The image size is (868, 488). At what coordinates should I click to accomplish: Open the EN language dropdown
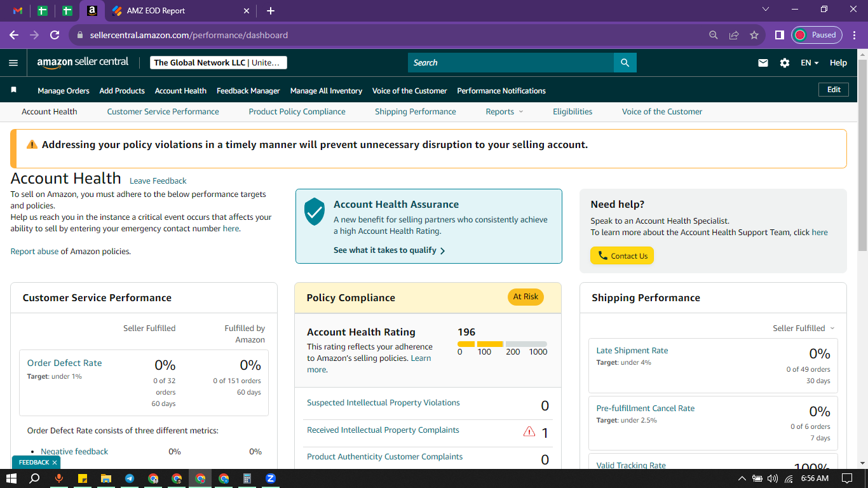click(810, 63)
